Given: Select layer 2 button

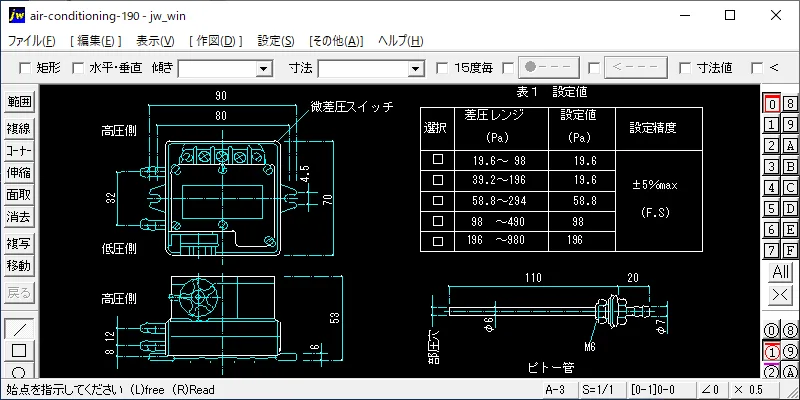Looking at the screenshot, I should point(772,145).
